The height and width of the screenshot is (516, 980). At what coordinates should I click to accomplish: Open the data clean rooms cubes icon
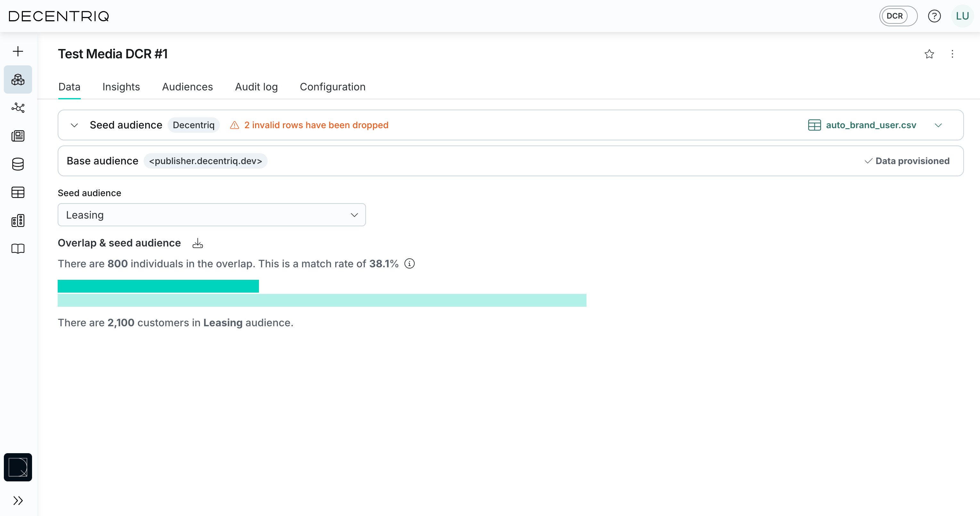18,79
